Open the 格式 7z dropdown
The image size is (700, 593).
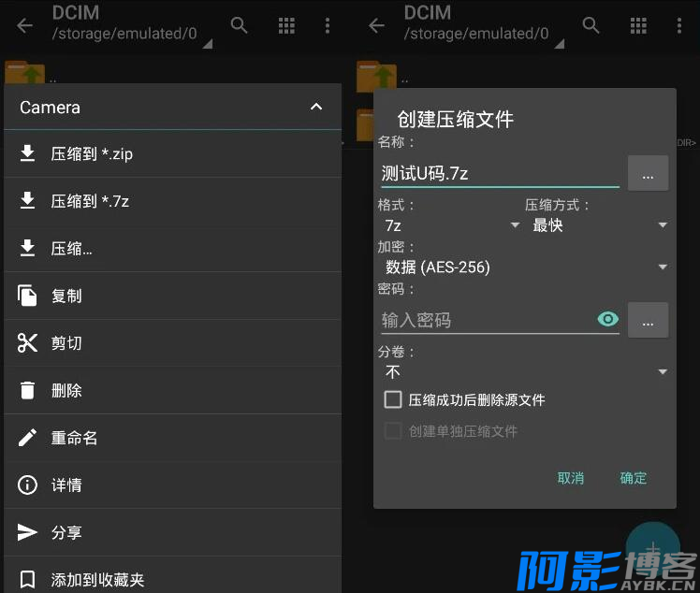[x=452, y=225]
